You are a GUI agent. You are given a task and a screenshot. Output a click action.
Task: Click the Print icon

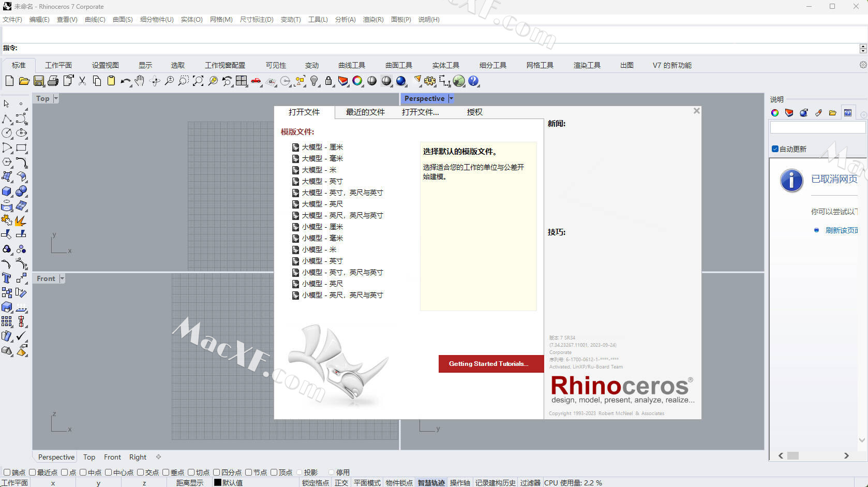click(53, 81)
